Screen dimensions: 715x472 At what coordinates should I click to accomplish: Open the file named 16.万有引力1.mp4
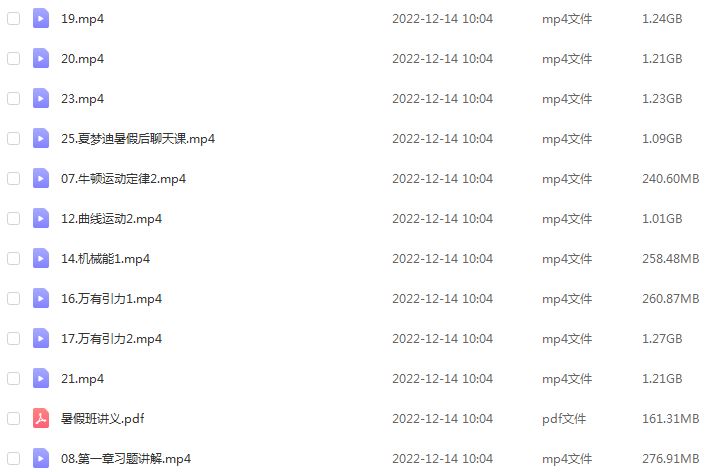pyautogui.click(x=112, y=299)
